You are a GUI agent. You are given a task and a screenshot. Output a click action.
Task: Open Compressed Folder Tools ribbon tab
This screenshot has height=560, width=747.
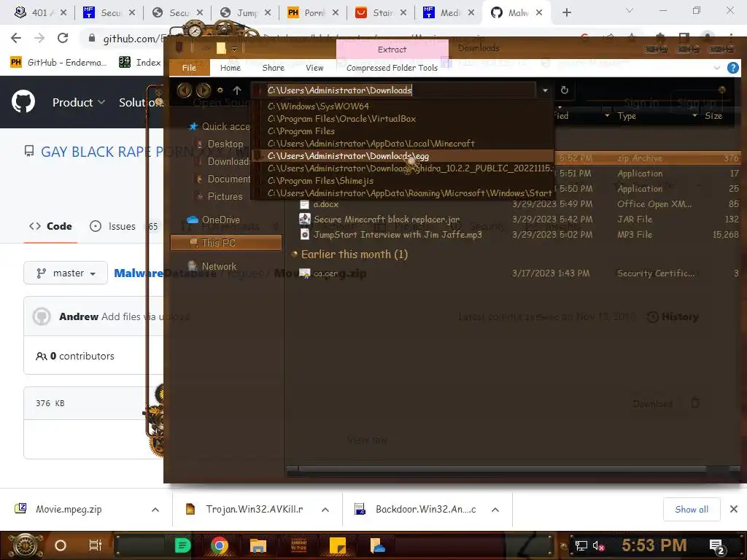pyautogui.click(x=392, y=68)
